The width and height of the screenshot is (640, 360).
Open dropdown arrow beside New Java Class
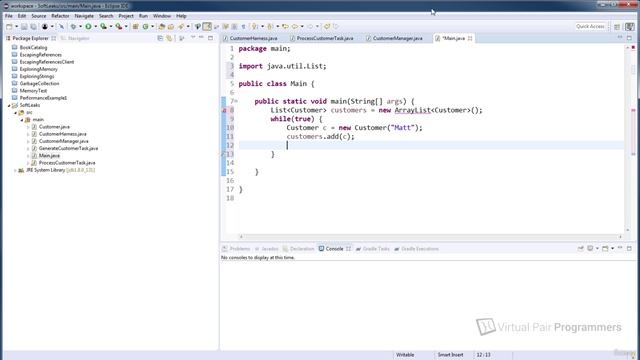pos(153,27)
